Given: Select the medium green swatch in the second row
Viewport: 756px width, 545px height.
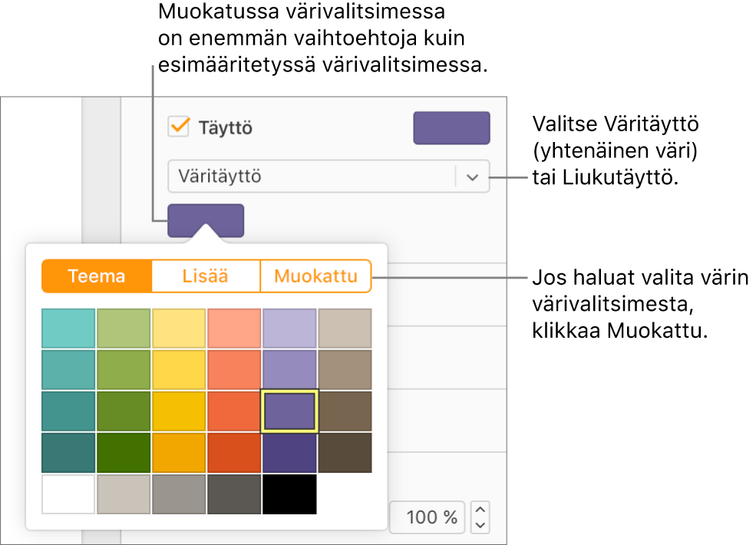Looking at the screenshot, I should (124, 370).
